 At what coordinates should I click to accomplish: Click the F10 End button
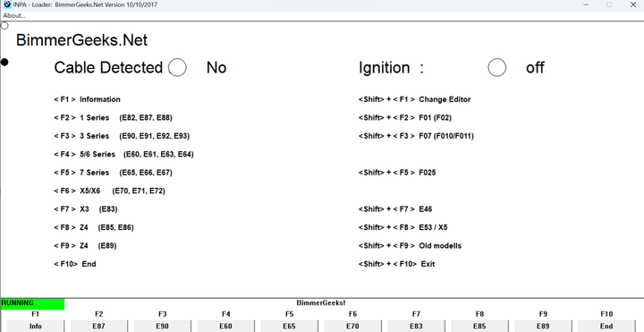[x=606, y=327]
